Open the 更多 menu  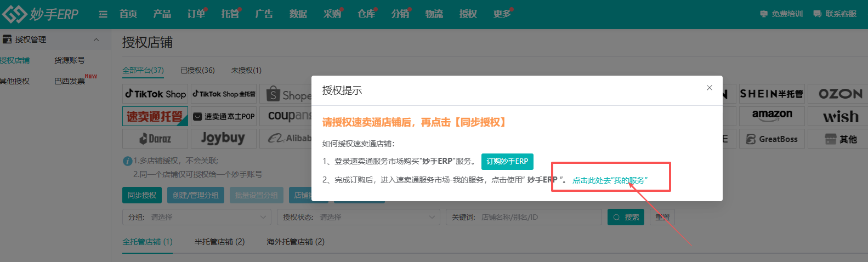click(x=502, y=14)
